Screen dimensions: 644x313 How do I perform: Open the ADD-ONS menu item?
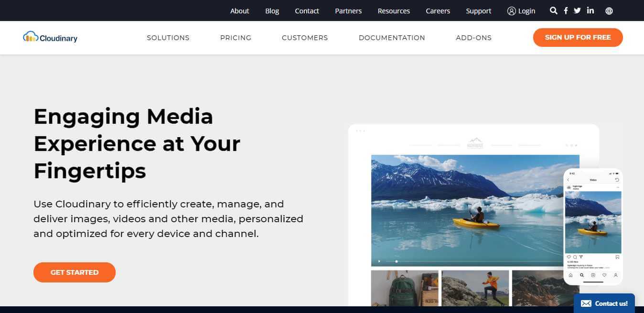473,38
